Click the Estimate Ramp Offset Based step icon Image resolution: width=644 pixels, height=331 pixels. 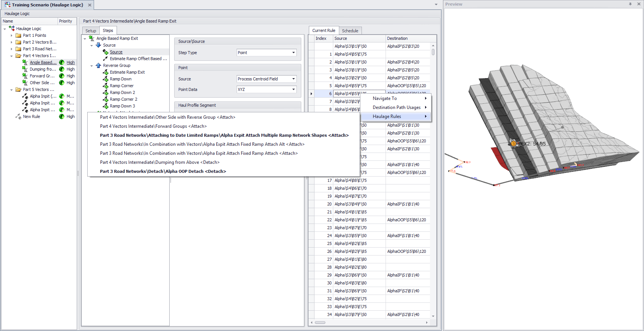[105, 59]
